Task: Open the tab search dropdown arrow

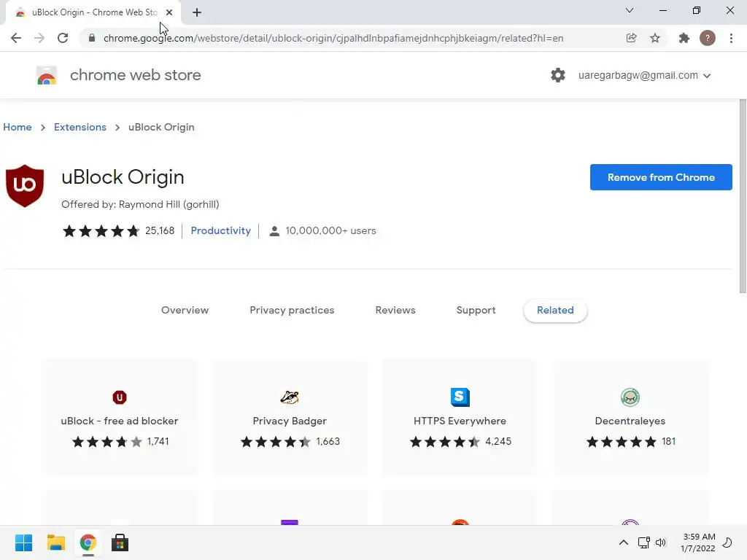Action: (630, 10)
